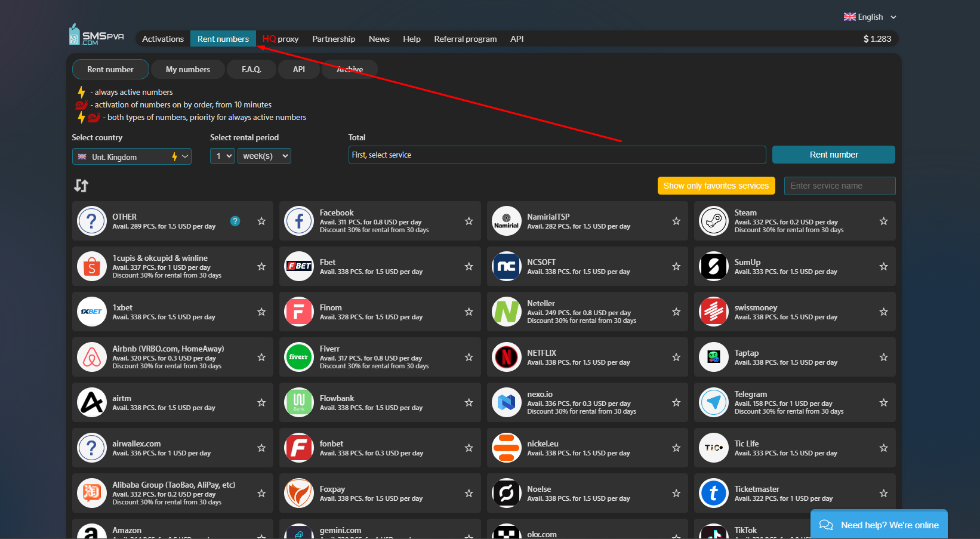Select the Steam service logo

point(714,221)
